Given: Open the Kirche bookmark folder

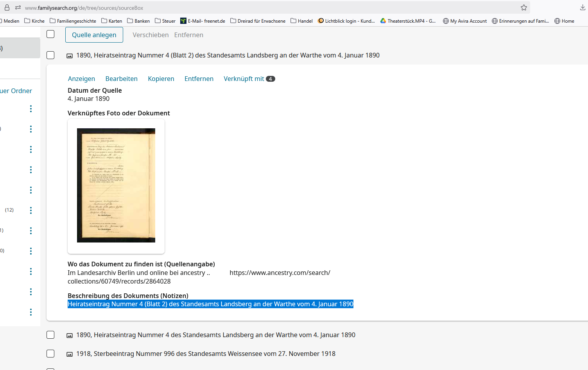Looking at the screenshot, I should tap(34, 21).
